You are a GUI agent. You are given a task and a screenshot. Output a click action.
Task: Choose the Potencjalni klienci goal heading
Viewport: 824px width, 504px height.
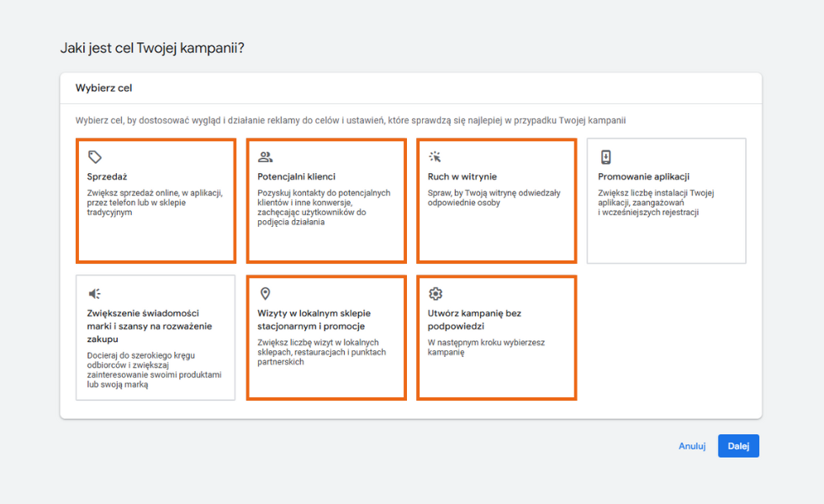point(296,176)
